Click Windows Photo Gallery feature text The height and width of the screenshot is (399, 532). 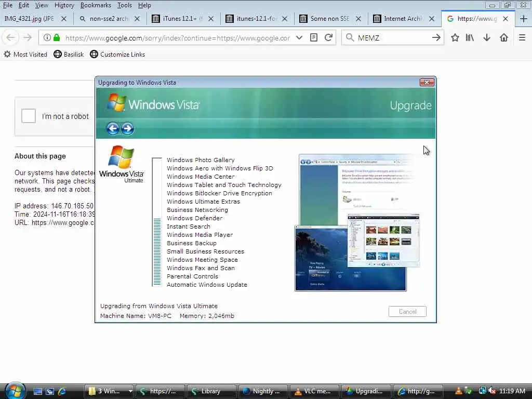[201, 160]
